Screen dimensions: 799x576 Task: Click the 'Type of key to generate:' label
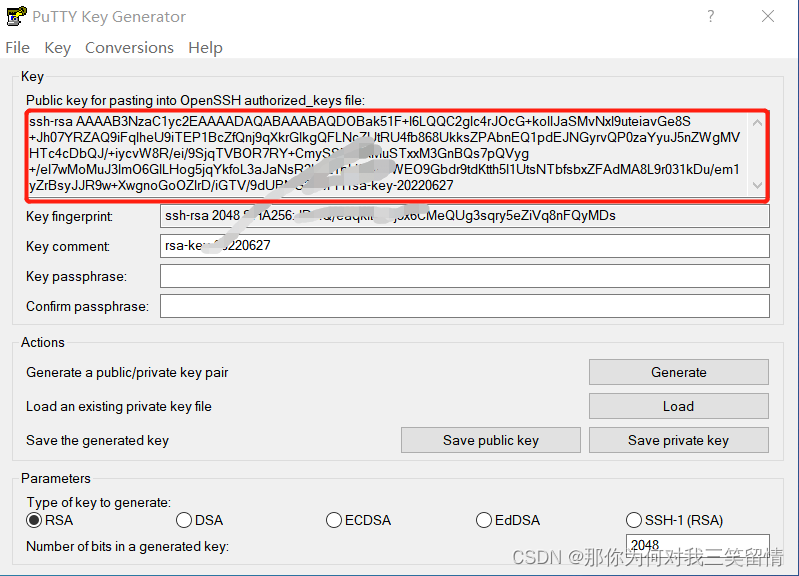99,503
